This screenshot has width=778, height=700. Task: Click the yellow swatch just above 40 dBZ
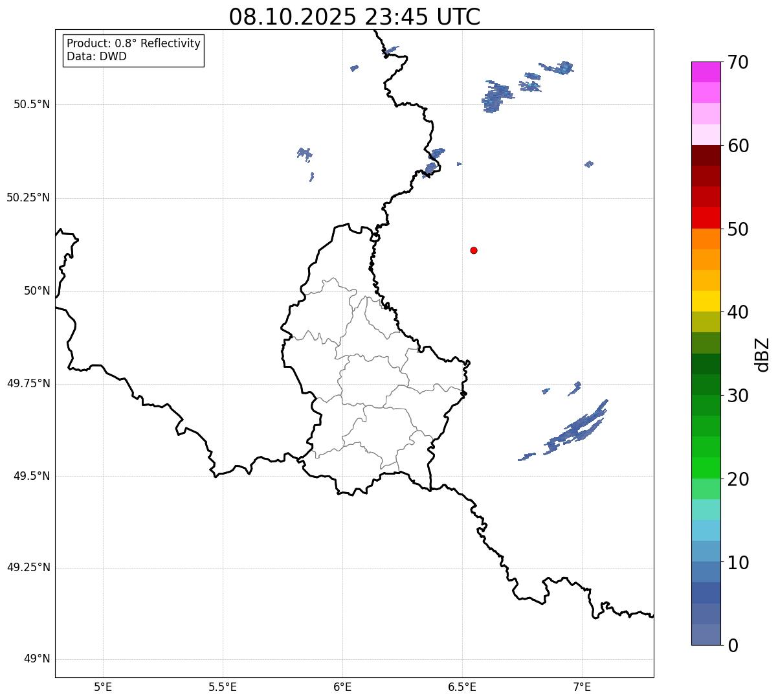pyautogui.click(x=706, y=301)
